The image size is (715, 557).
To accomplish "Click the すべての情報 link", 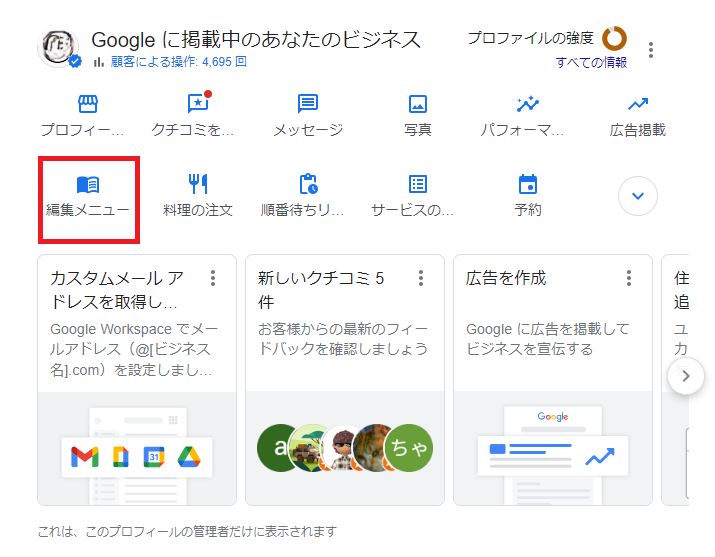I will [x=591, y=62].
